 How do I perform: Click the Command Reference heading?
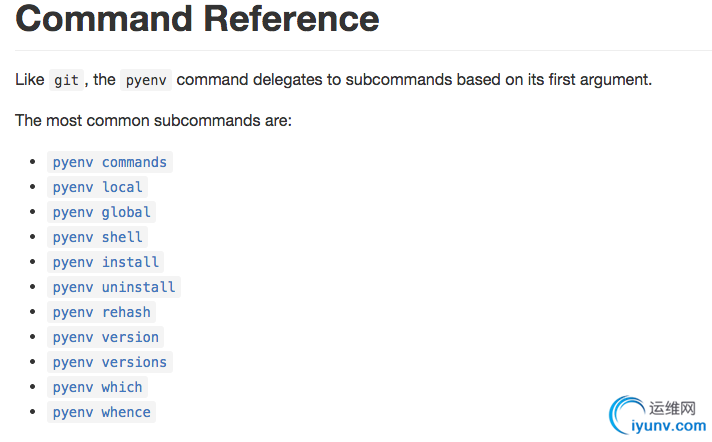197,19
